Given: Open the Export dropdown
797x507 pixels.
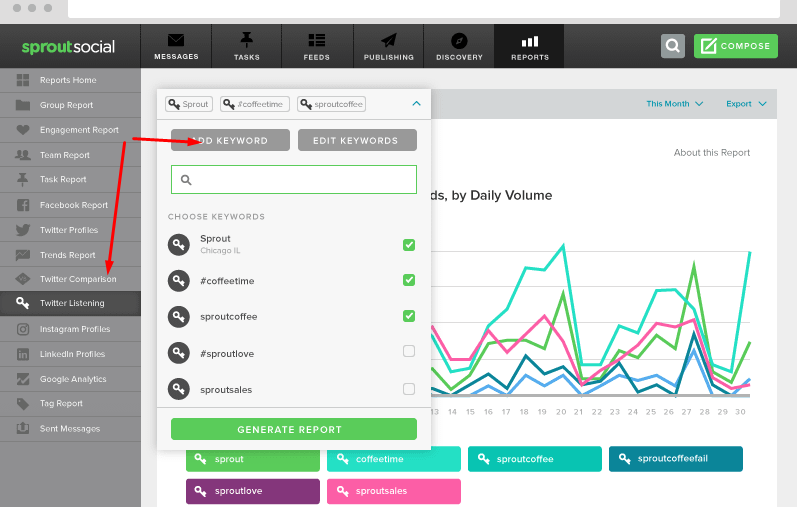Looking at the screenshot, I should 746,104.
